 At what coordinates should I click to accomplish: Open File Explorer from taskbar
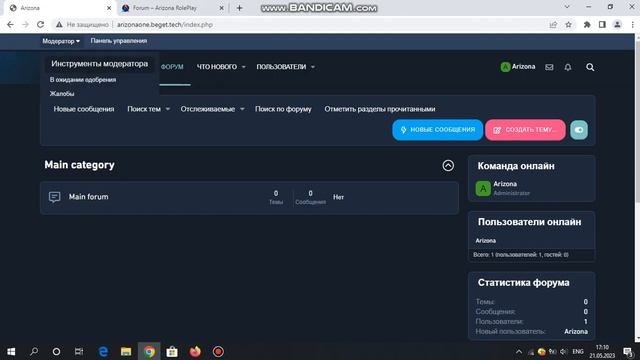click(x=126, y=351)
